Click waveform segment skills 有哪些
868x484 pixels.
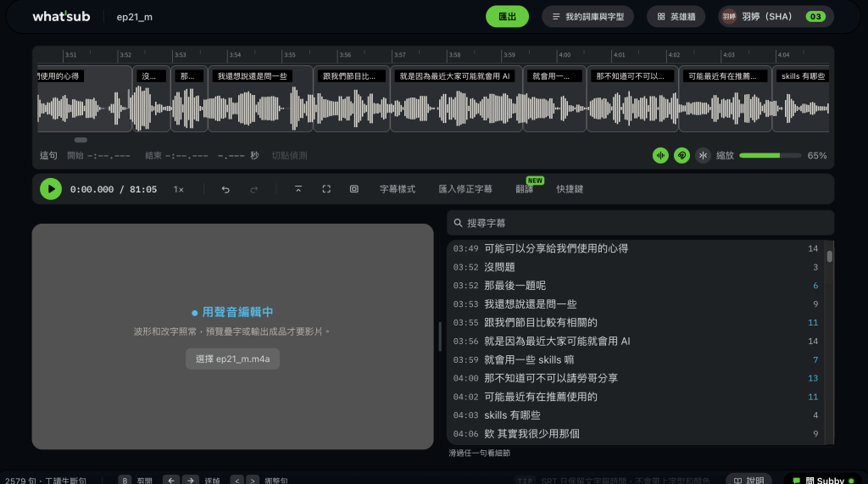click(x=801, y=98)
